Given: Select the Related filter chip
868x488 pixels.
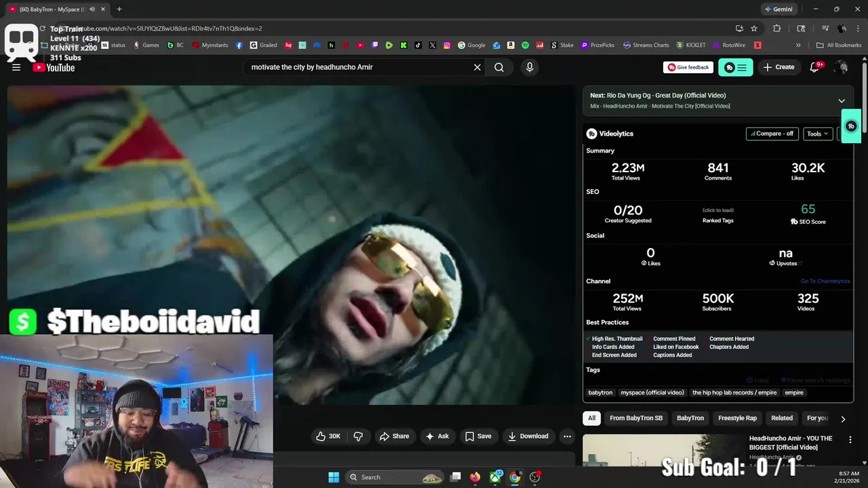Looking at the screenshot, I should click(782, 418).
